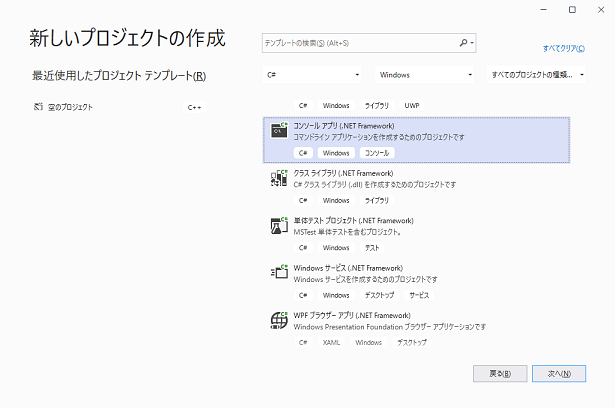Click the ライブラリ tag on class library
The image size is (615, 408).
377,200
